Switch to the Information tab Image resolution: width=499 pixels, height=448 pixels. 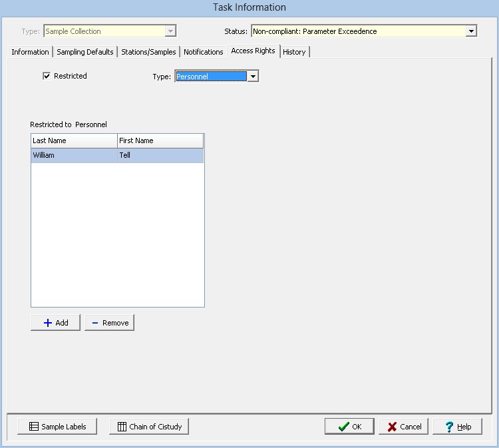point(30,52)
